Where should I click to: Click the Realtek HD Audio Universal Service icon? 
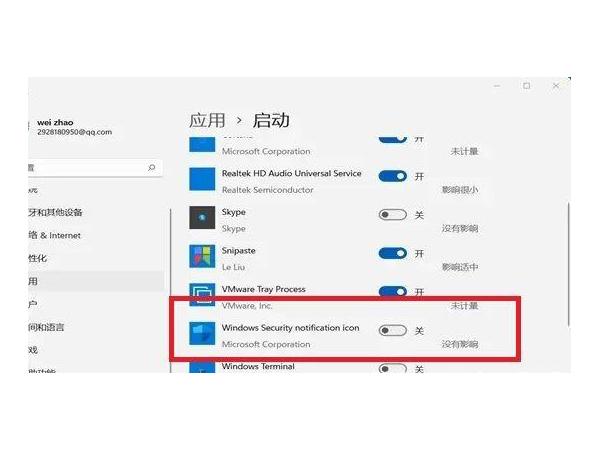tap(202, 179)
